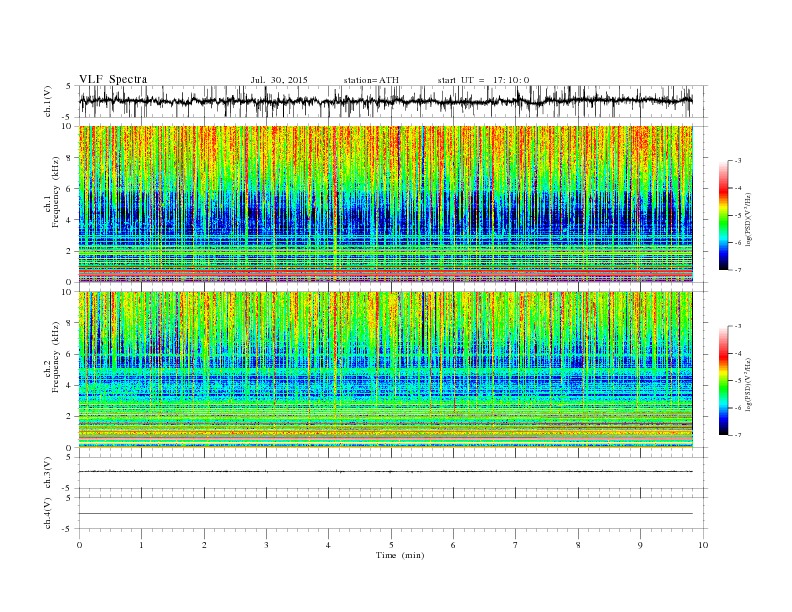Click time axis tick label "4"
Image resolution: width=792 pixels, height=612 pixels.
328,545
